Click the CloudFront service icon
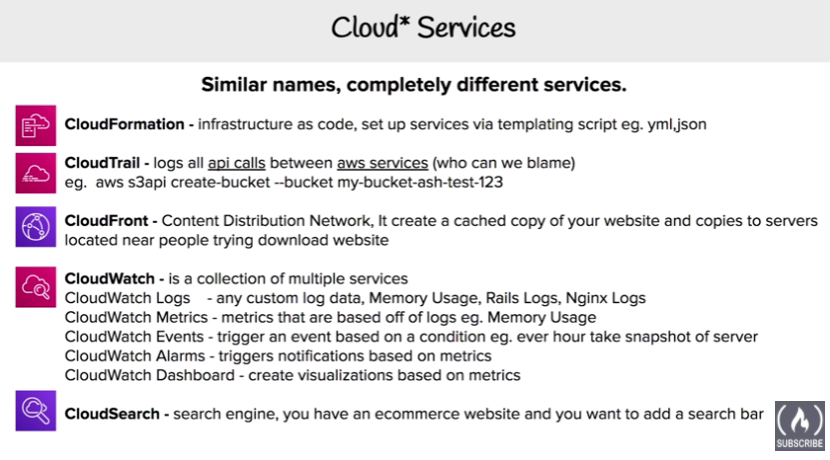Image resolution: width=830 pixels, height=460 pixels. click(35, 227)
